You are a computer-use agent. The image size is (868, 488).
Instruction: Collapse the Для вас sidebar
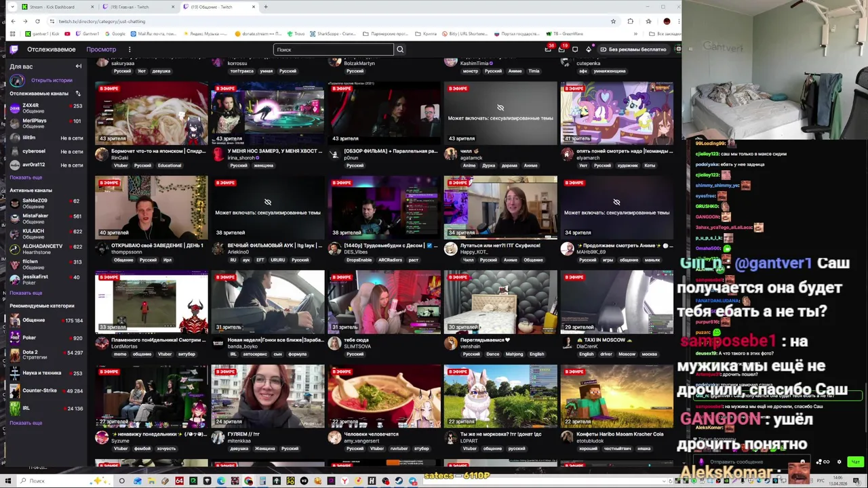coord(78,66)
